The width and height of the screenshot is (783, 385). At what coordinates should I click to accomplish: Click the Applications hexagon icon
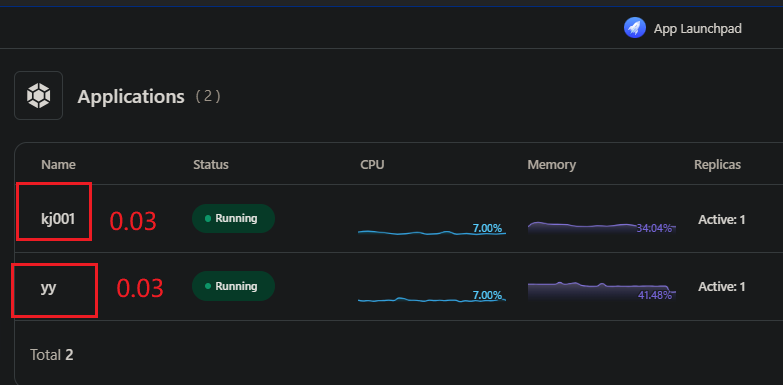(38, 95)
